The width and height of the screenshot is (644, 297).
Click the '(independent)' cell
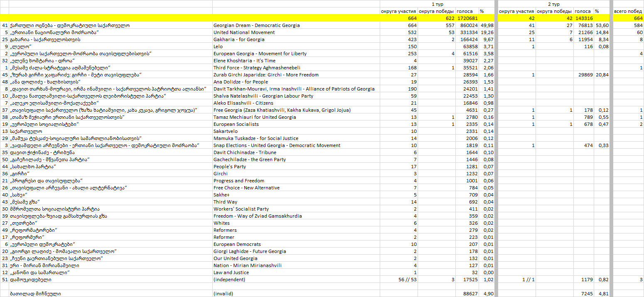click(x=296, y=280)
